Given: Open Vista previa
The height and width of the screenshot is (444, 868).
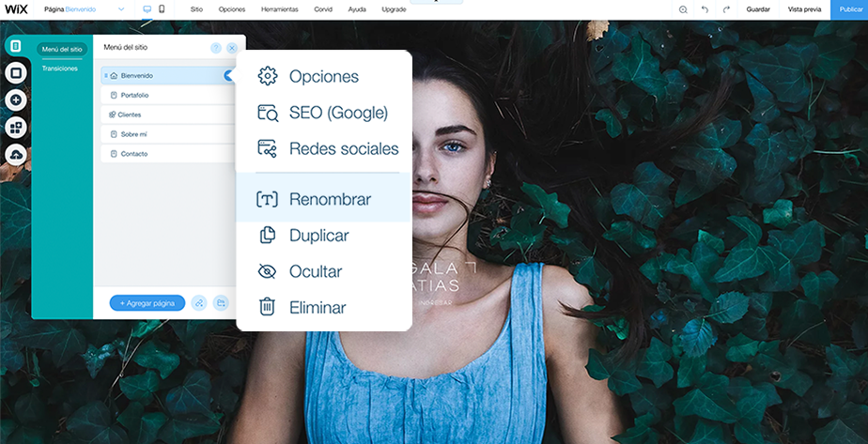Looking at the screenshot, I should [804, 9].
